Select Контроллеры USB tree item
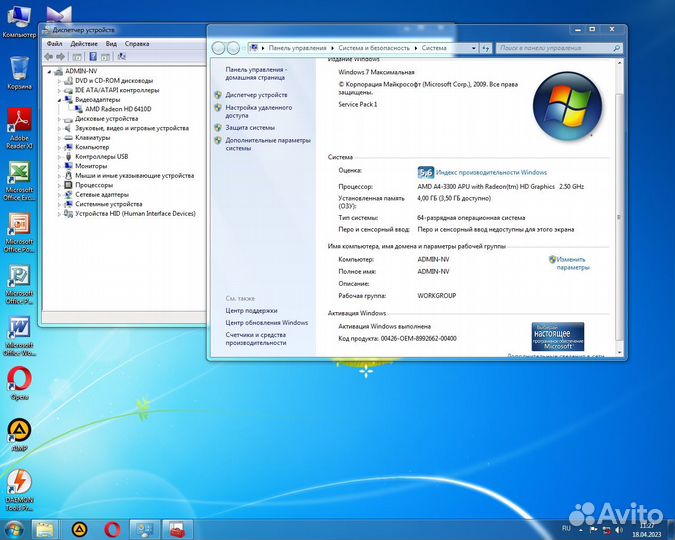This screenshot has height=540, width=675. [102, 157]
